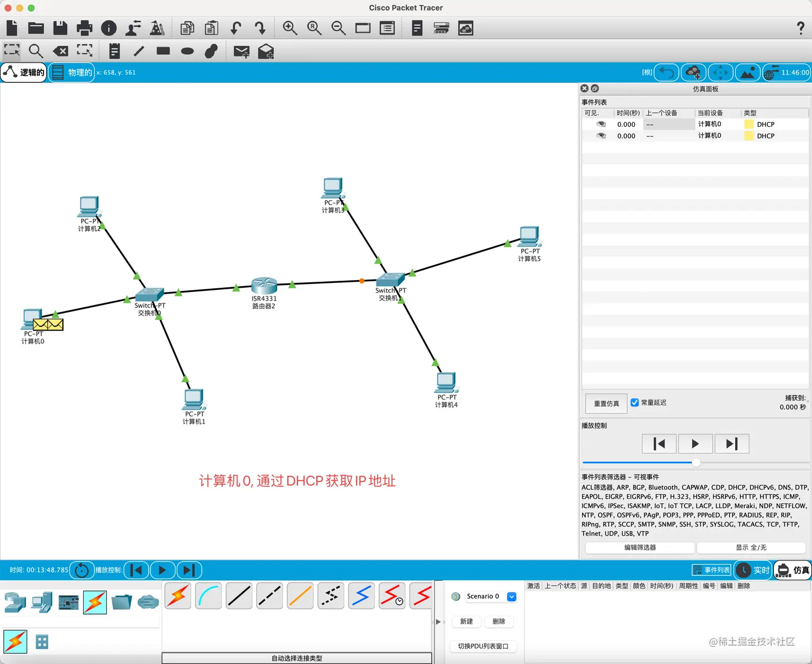Pick the Place Note tool
The image size is (812, 664).
pos(114,51)
